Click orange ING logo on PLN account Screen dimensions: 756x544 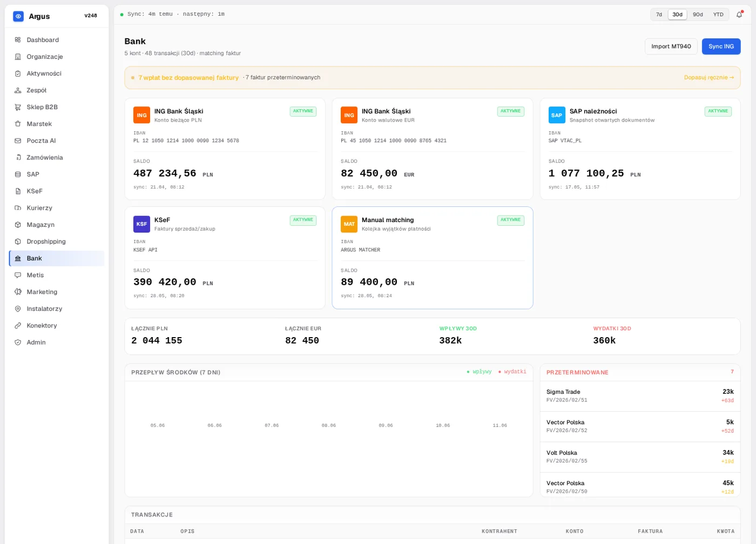coord(141,115)
